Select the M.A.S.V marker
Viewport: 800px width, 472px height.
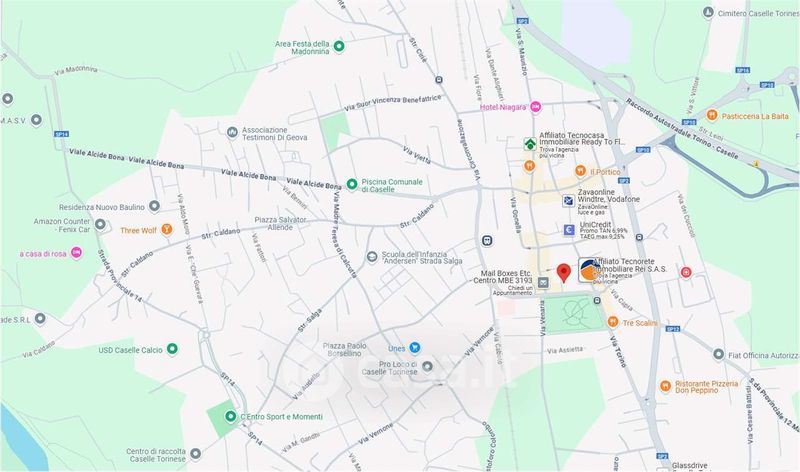coord(36,120)
